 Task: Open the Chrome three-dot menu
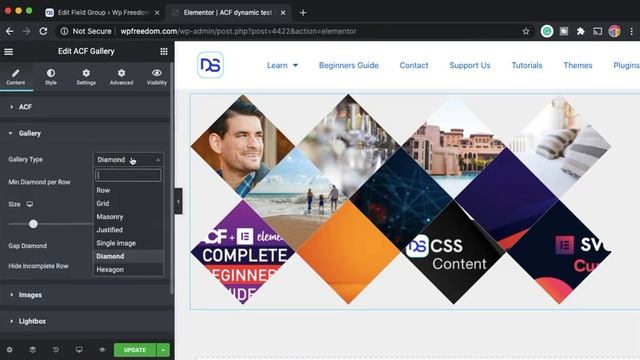pos(631,31)
